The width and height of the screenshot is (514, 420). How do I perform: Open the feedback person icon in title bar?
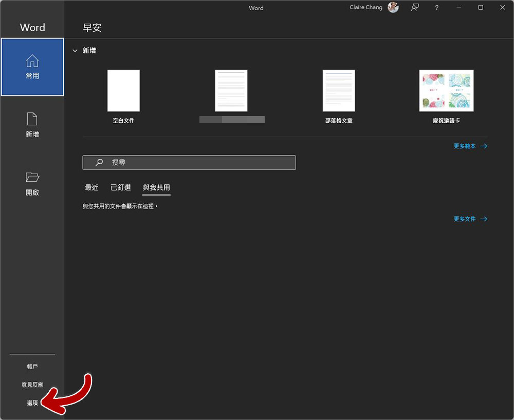[x=415, y=7]
